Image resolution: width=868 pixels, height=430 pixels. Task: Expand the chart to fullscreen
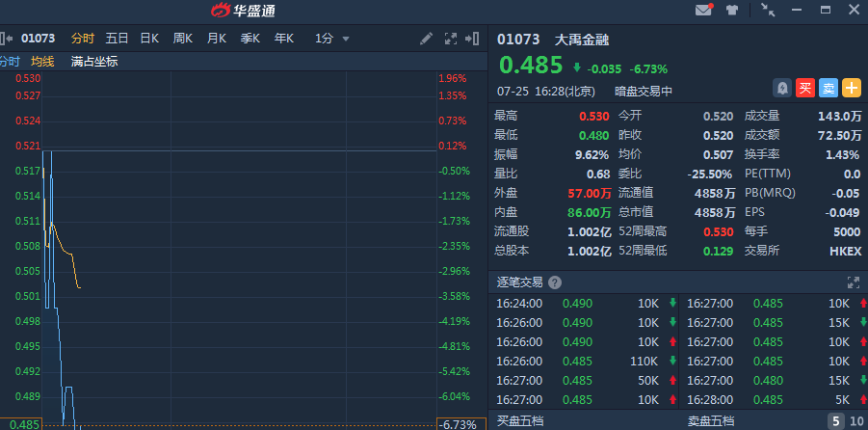[x=450, y=39]
